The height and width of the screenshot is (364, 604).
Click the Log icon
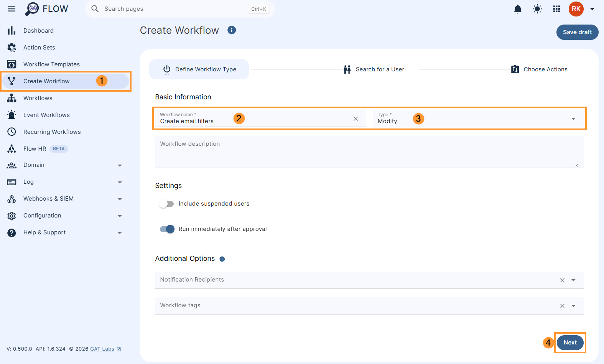coord(12,182)
